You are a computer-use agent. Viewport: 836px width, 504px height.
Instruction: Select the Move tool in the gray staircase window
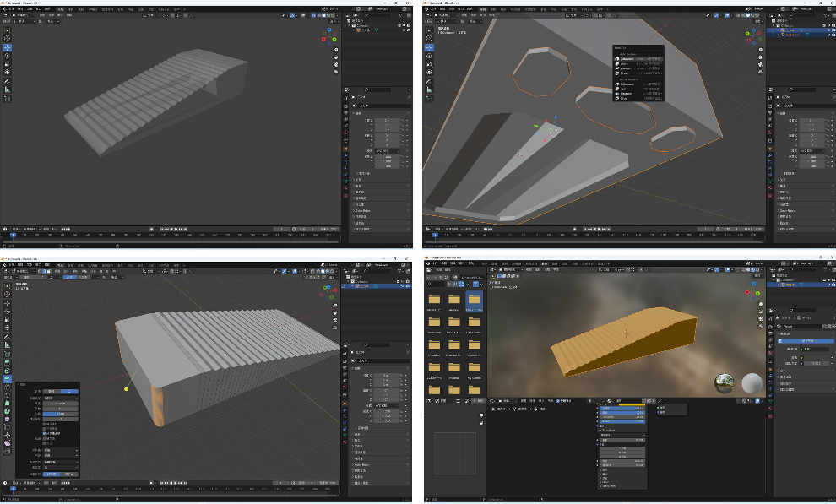8,48
